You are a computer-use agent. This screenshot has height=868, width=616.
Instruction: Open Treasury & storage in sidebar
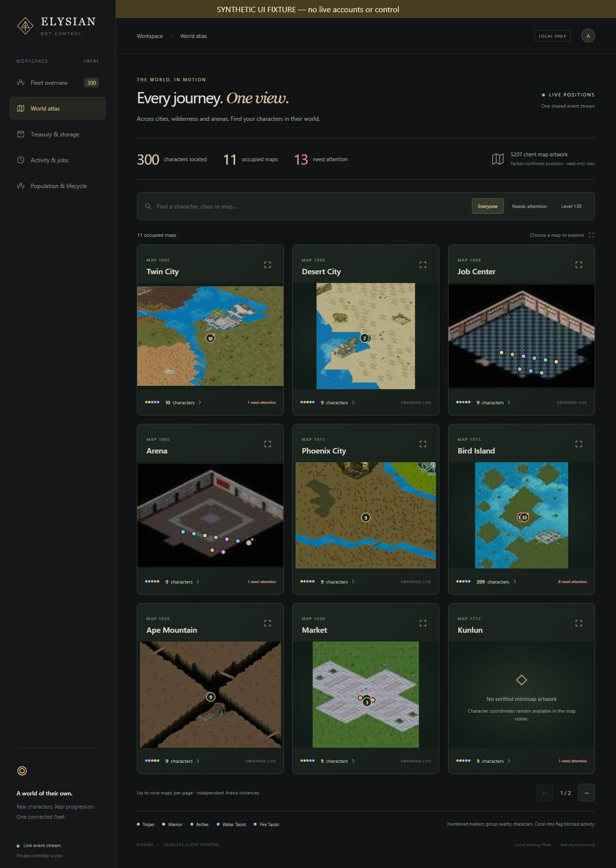click(x=57, y=134)
